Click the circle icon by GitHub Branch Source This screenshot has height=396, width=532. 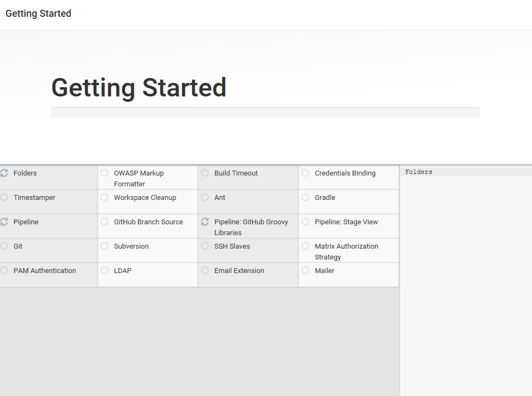pyautogui.click(x=104, y=222)
